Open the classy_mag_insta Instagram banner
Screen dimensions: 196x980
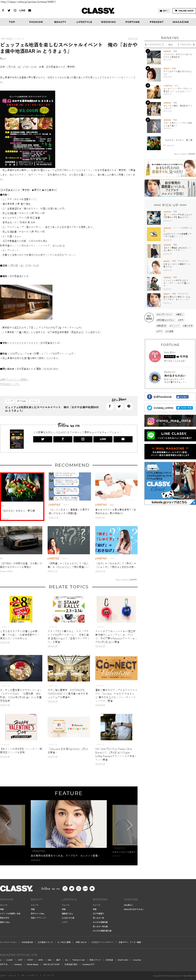(170, 421)
